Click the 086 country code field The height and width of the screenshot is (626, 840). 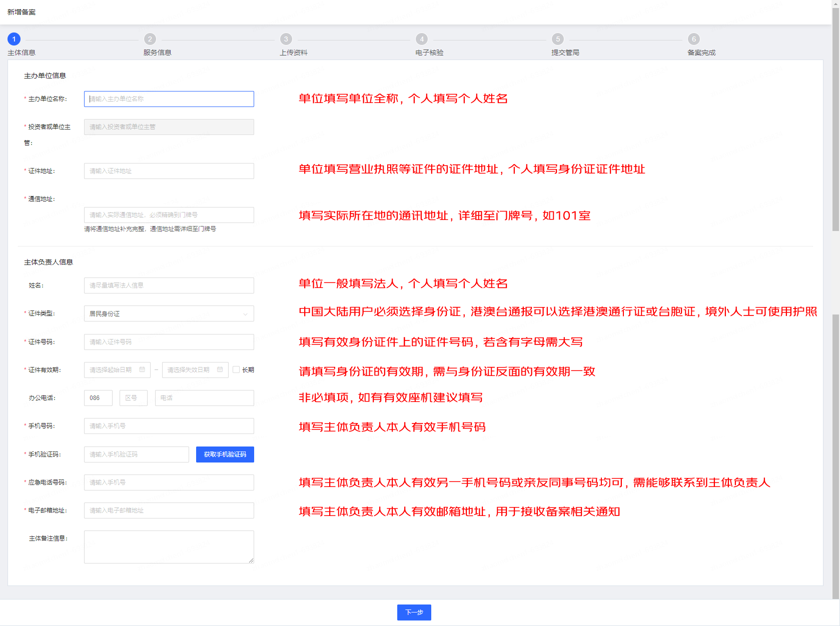pos(98,398)
